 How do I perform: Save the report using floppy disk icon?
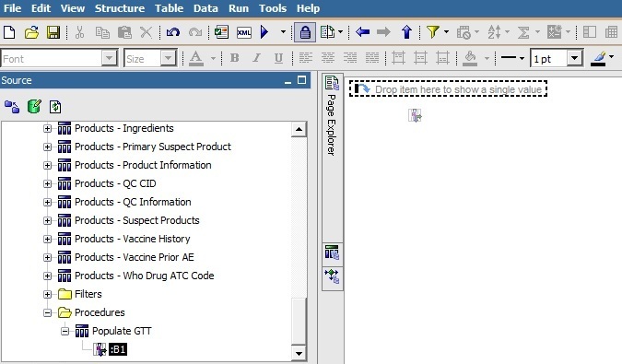pyautogui.click(x=53, y=32)
